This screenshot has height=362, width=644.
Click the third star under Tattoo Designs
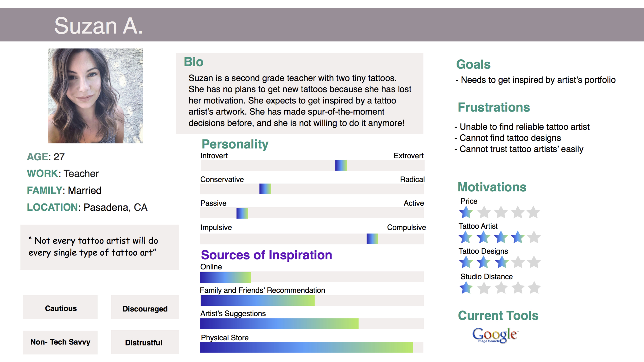click(501, 262)
